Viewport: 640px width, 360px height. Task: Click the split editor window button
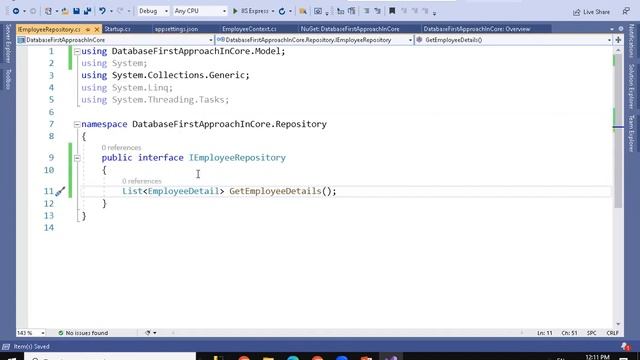pyautogui.click(x=618, y=40)
